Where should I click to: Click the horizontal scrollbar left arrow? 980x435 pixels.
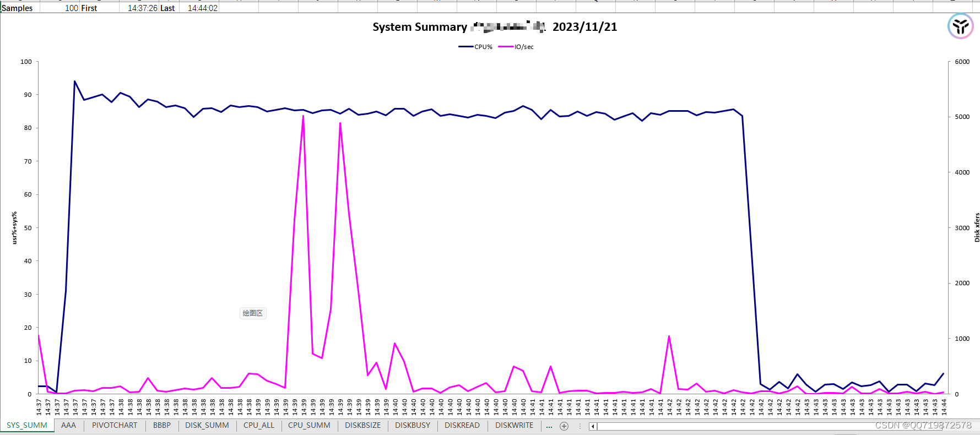pyautogui.click(x=593, y=426)
